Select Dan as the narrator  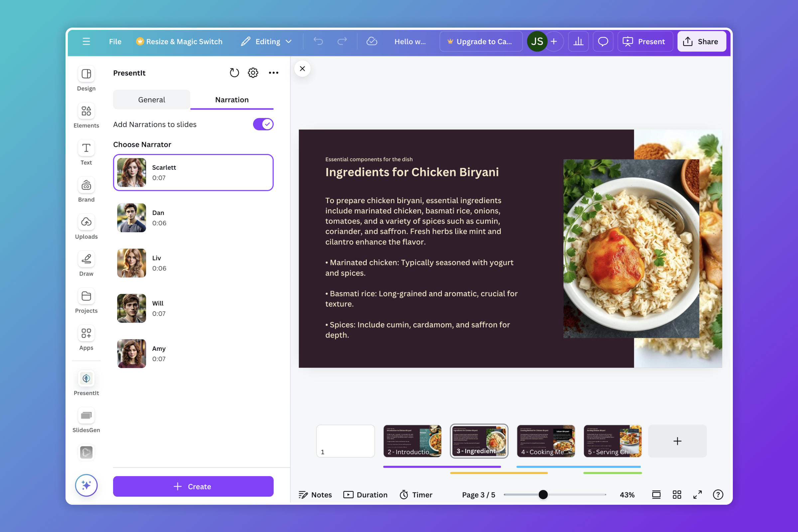coord(193,218)
